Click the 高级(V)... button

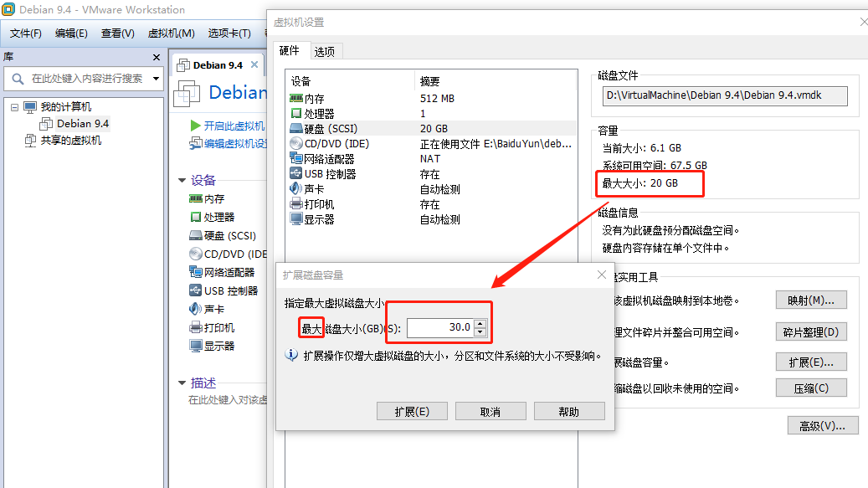pos(823,426)
